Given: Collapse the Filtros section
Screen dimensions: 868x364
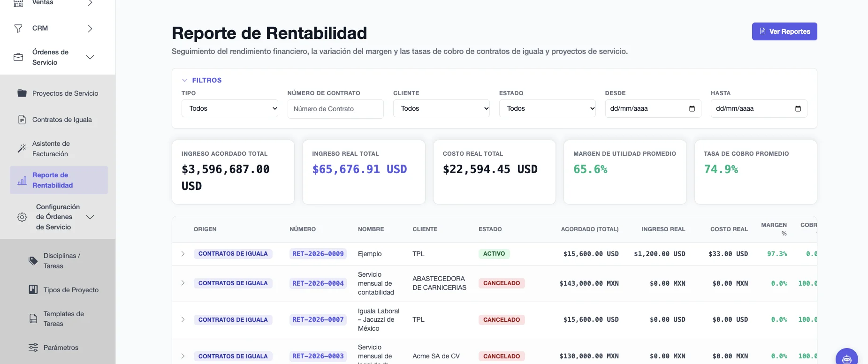Looking at the screenshot, I should click(202, 80).
